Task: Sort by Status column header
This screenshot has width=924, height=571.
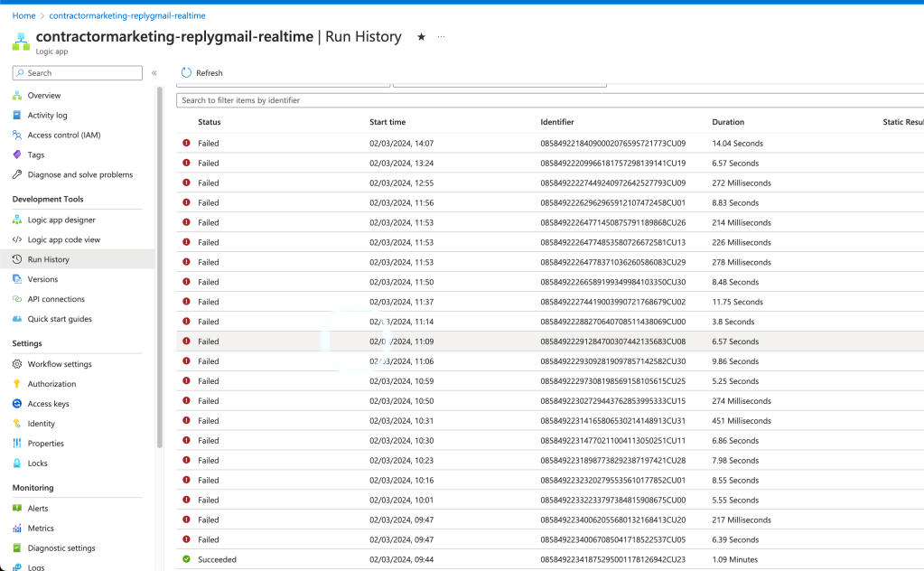Action: [x=210, y=122]
